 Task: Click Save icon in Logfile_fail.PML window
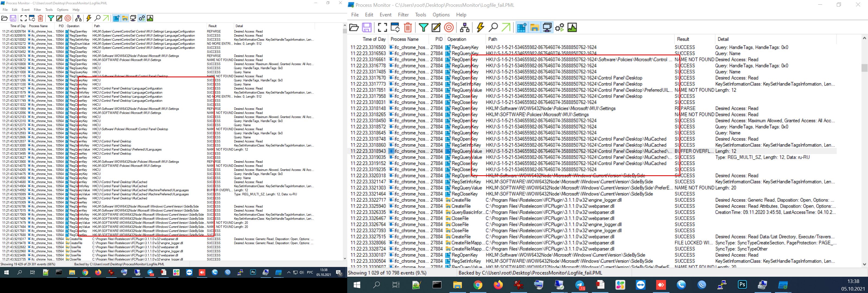(367, 27)
